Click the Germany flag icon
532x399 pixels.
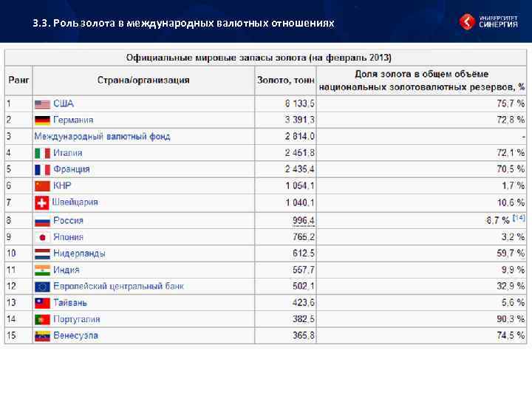pyautogui.click(x=42, y=120)
